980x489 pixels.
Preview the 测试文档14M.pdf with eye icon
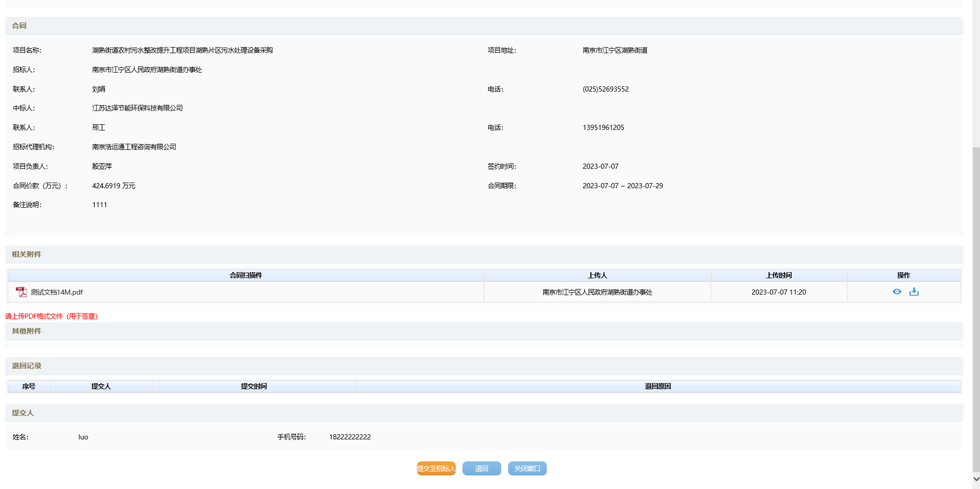pos(897,292)
